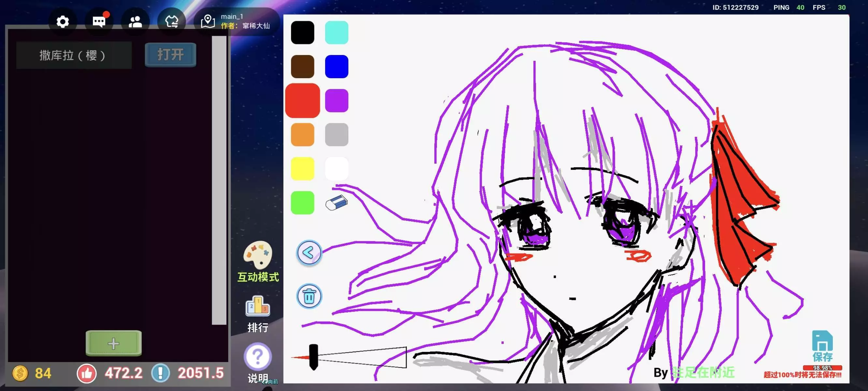Click the undo back arrow icon
This screenshot has height=391, width=868.
pyautogui.click(x=309, y=253)
